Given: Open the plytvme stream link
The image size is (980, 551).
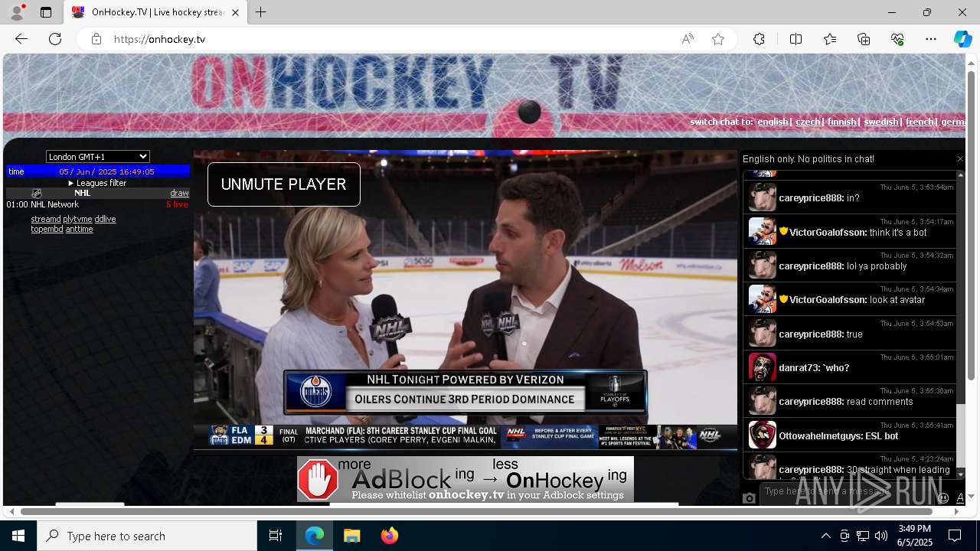Looking at the screenshot, I should click(77, 219).
